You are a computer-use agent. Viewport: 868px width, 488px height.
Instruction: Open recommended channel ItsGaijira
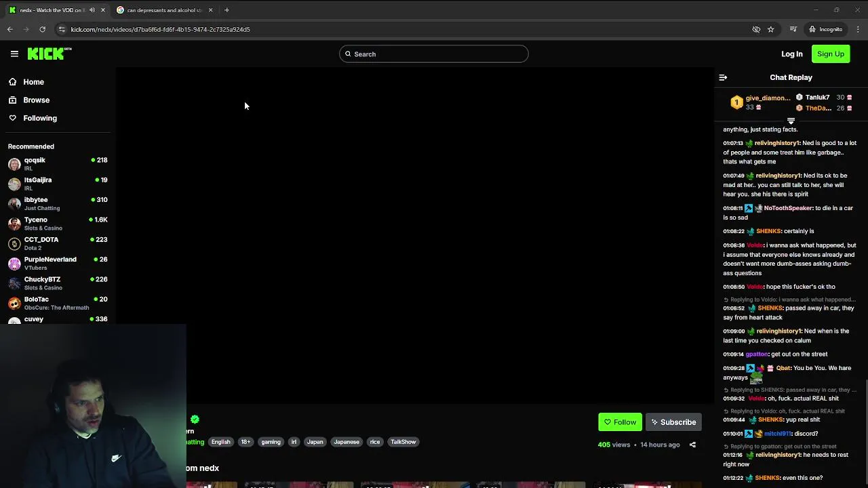(58, 184)
